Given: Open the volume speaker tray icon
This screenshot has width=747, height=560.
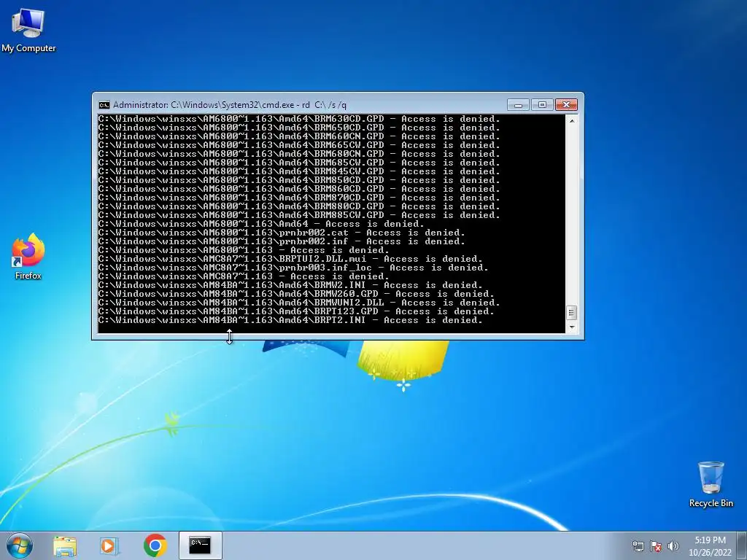Looking at the screenshot, I should point(673,546).
